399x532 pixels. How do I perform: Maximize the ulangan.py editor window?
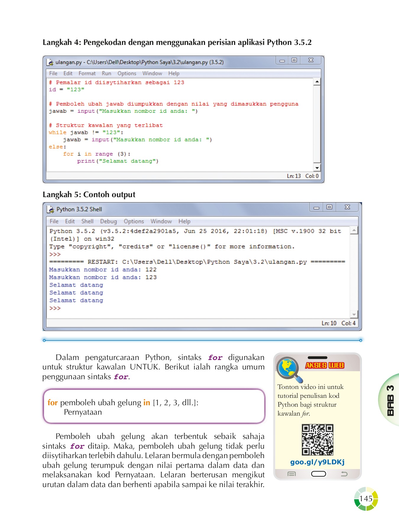coord(294,60)
